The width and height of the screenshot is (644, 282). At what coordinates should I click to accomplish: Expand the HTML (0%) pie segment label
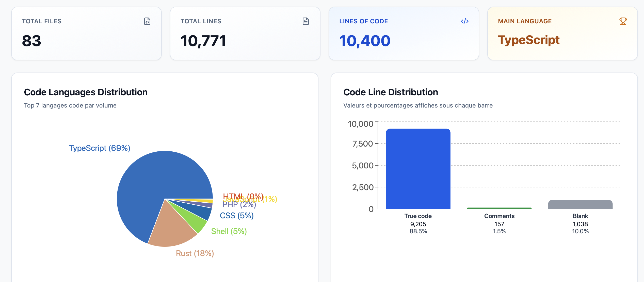point(243,196)
